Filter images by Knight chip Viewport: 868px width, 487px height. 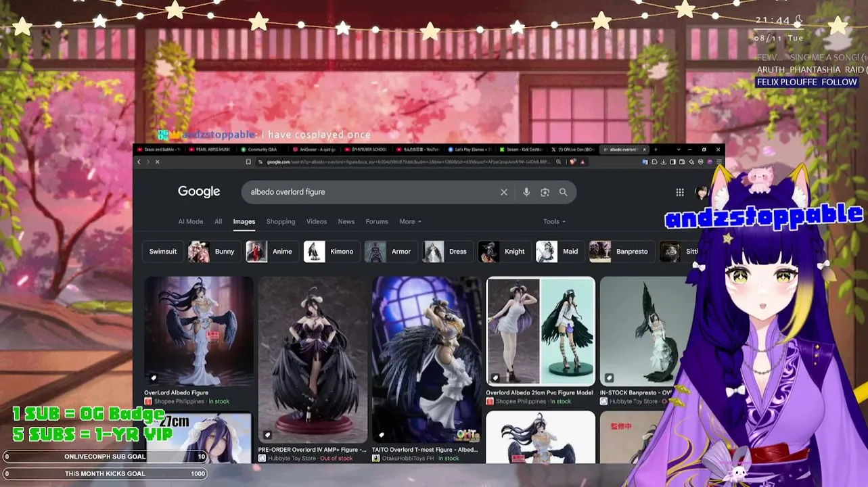pos(504,252)
